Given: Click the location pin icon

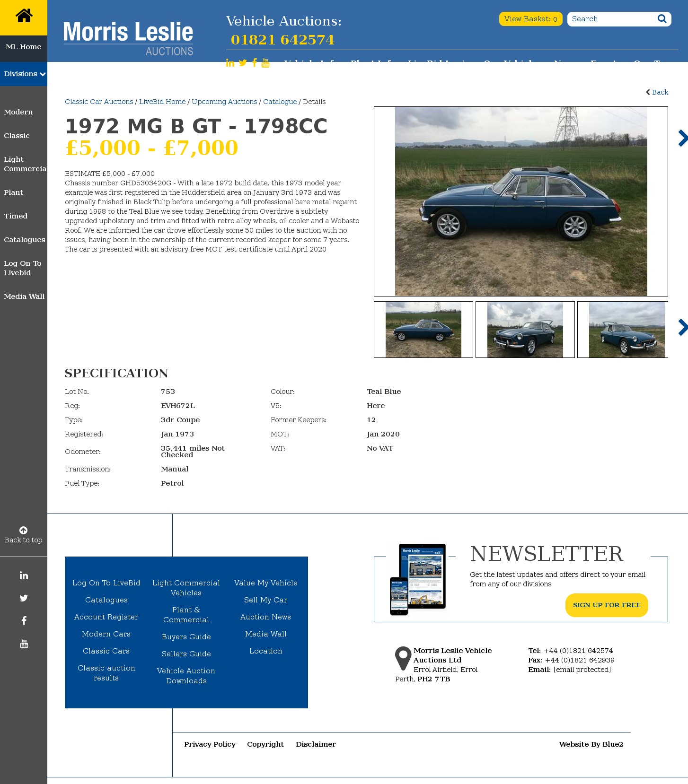Looking at the screenshot, I should pyautogui.click(x=403, y=658).
